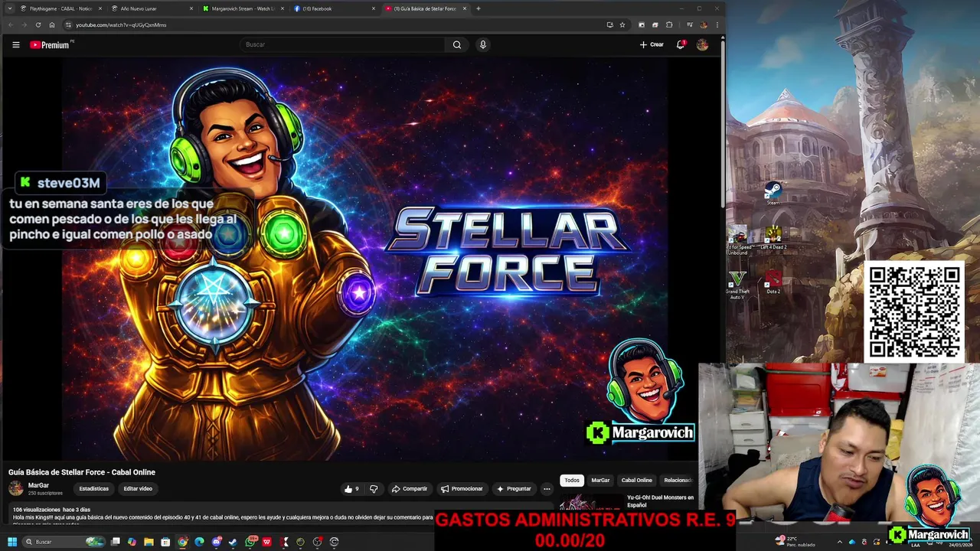Click the browser home button

52,24
